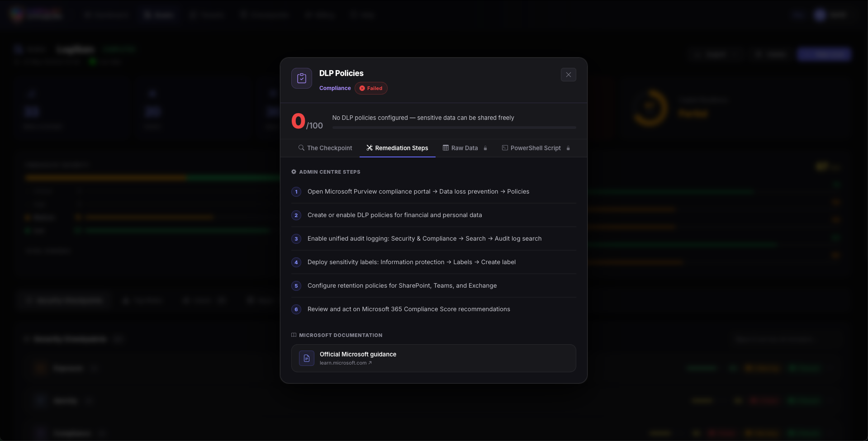Click the 'No DLP policies configured' message

click(423, 118)
